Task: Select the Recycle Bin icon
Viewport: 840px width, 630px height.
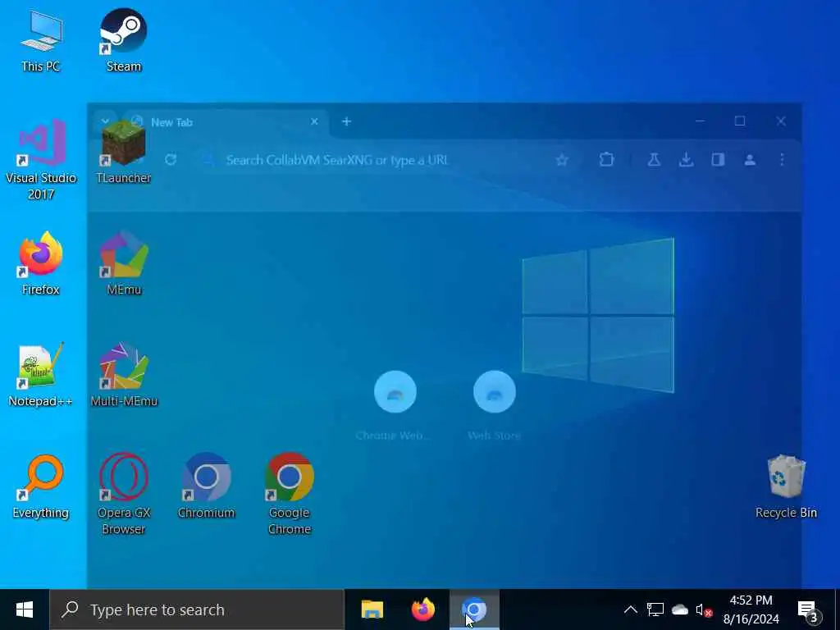Action: click(786, 486)
